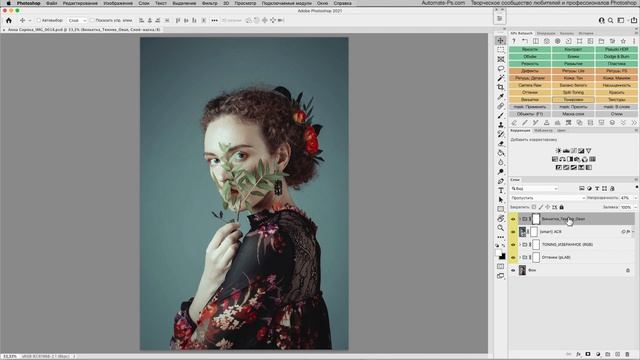Toggle lock all button in Layers panel
640x360 pixels.
[562, 207]
